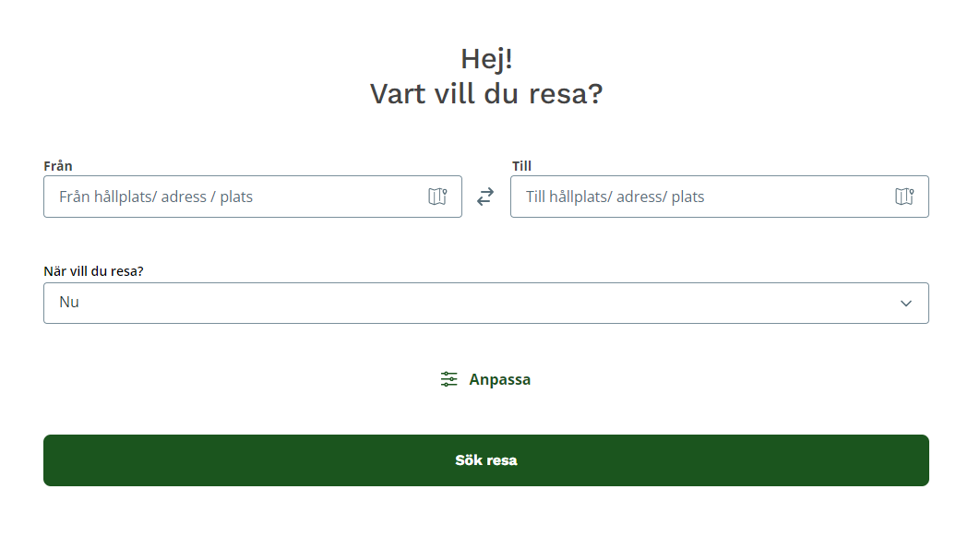The image size is (980, 537).
Task: Click the green Sök resa button
Action: tap(486, 460)
